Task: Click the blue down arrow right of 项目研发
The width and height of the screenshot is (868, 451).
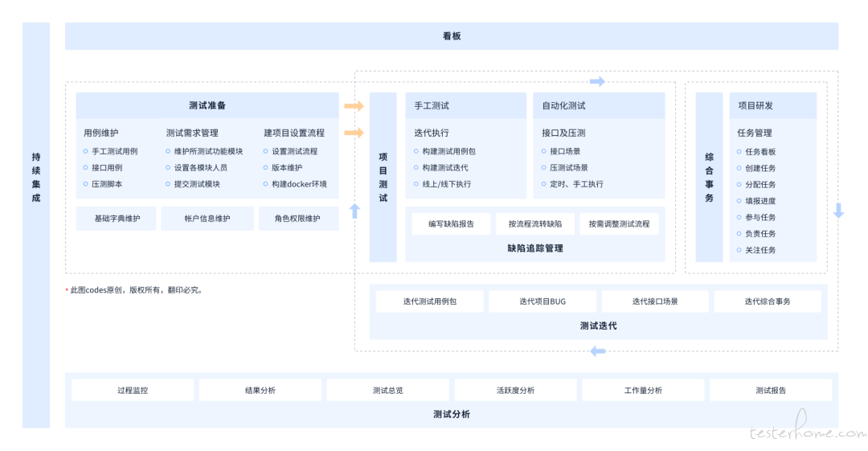Action: click(838, 211)
